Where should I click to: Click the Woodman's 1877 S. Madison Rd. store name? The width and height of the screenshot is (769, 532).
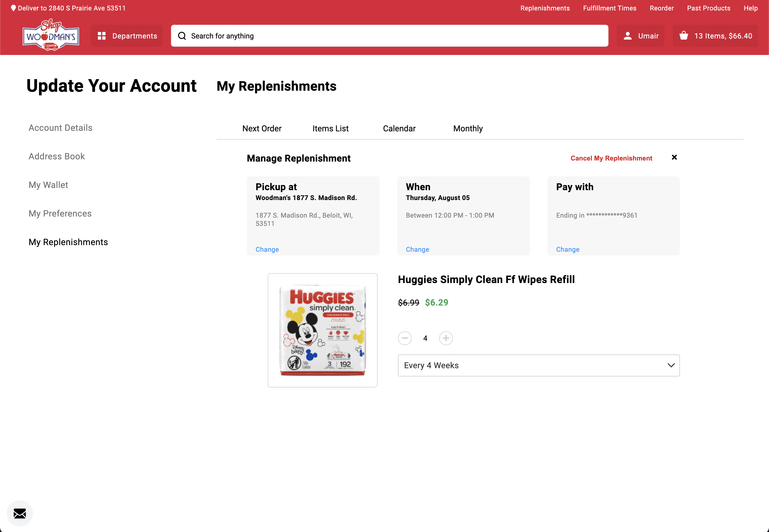point(306,198)
